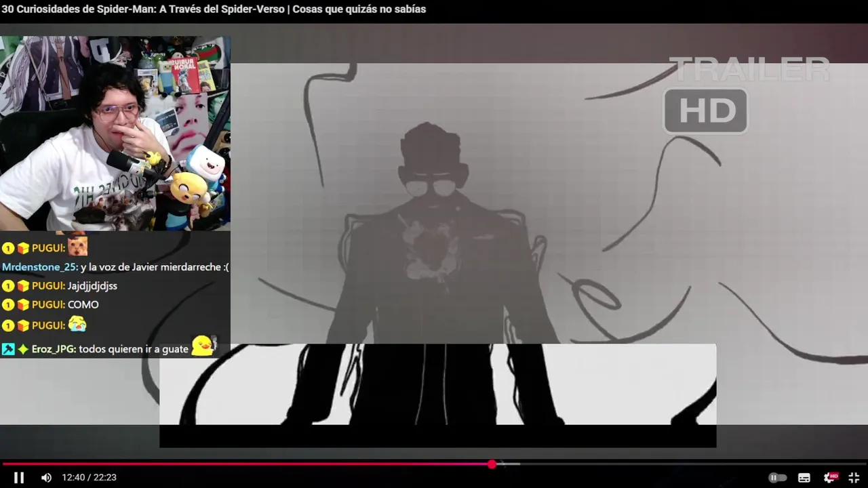Toggle the autoplay switch
Image resolution: width=868 pixels, height=488 pixels.
click(x=778, y=478)
